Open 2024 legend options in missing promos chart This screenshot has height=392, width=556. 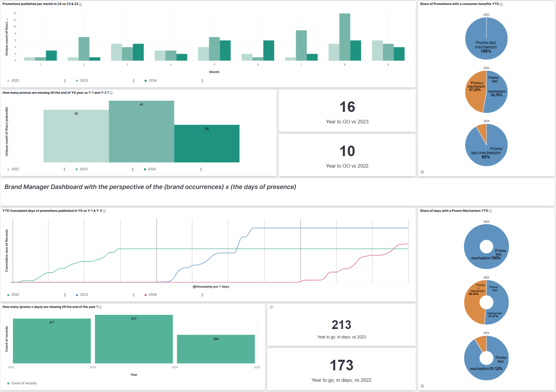pos(201,169)
